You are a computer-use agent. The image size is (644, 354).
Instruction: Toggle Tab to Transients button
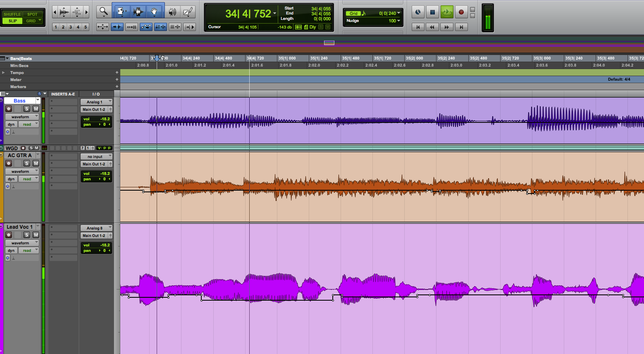117,27
